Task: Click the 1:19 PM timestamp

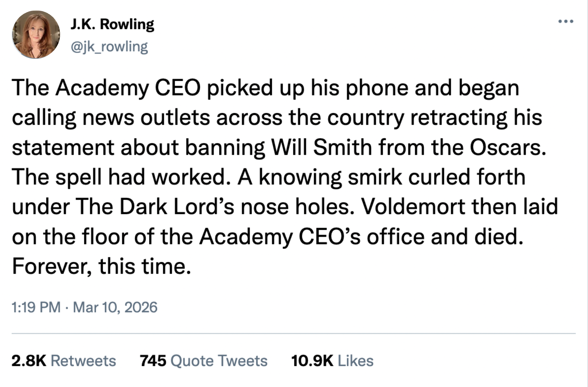Action: click(x=36, y=307)
